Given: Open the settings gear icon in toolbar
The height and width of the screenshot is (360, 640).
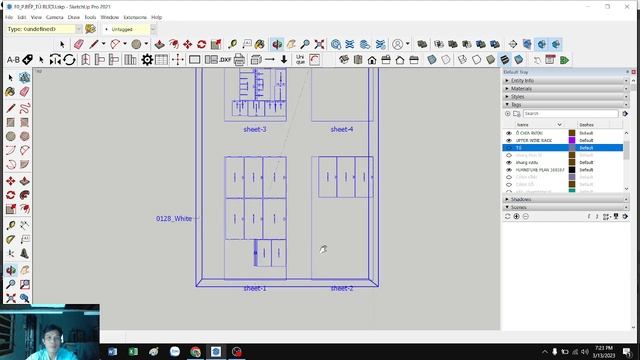Looking at the screenshot, I should coord(147,60).
